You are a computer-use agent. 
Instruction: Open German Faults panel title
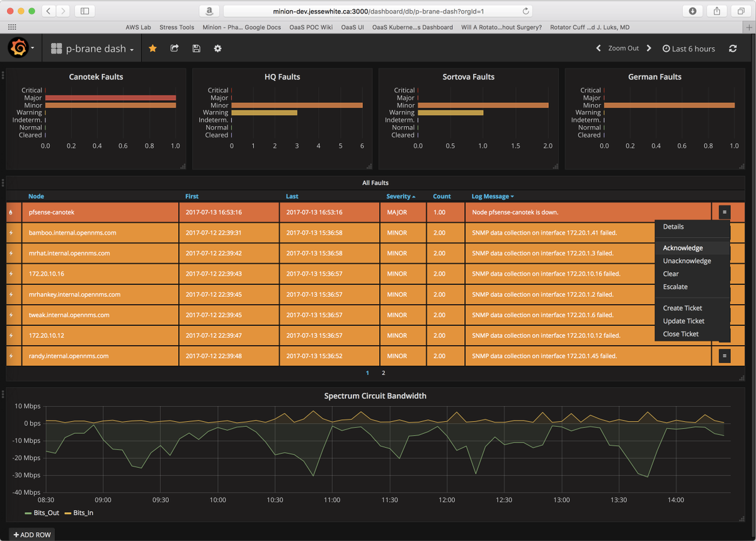click(655, 77)
